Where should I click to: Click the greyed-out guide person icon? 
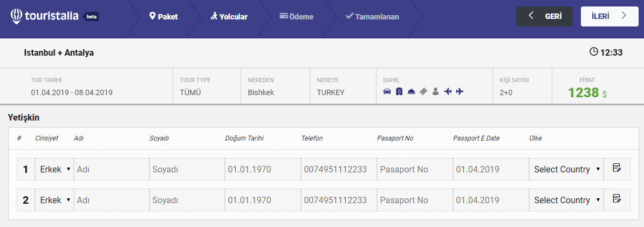(435, 92)
